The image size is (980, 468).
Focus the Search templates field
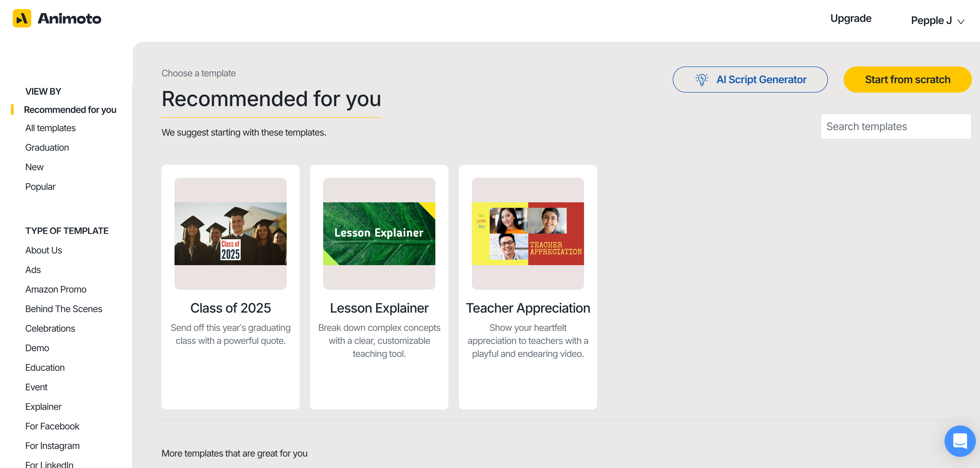tap(895, 127)
